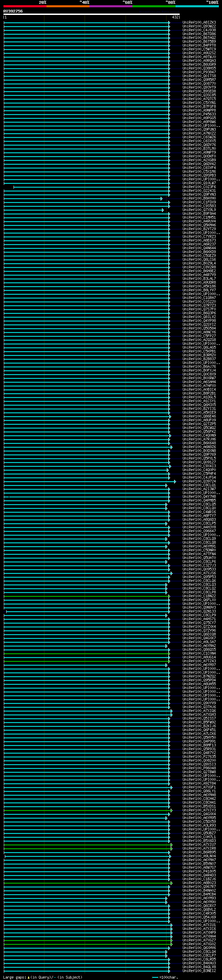Click the purple ~60% legend segment
The image size is (222, 980).
click(111, 6)
